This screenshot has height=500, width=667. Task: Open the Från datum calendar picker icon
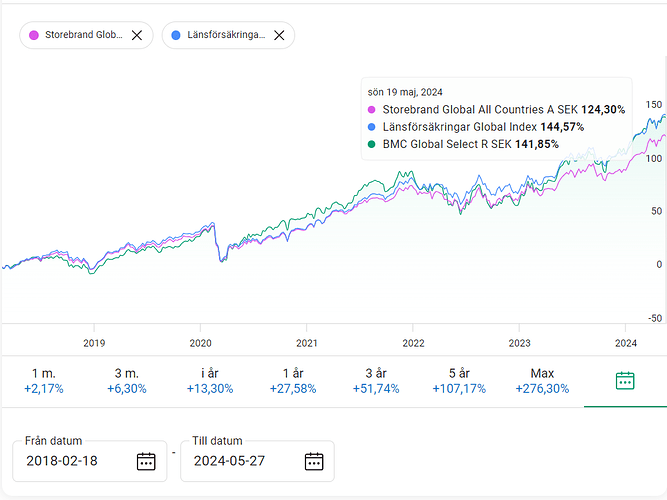point(146,461)
